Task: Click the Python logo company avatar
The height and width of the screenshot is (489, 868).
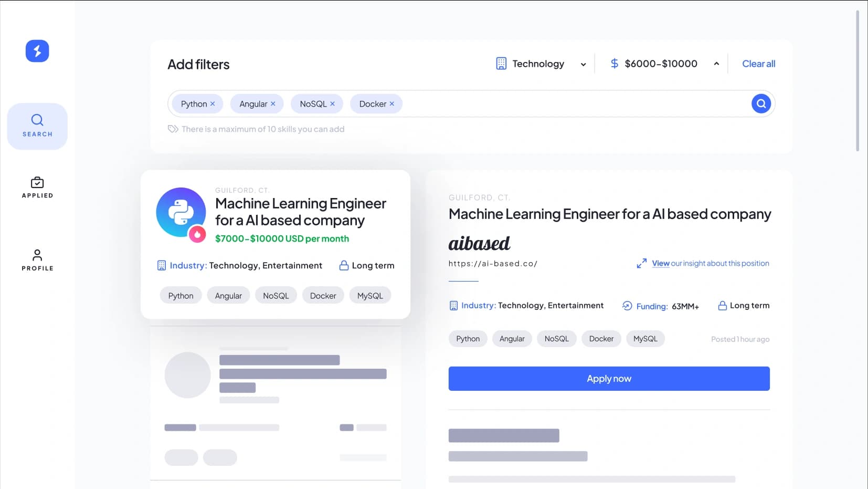Action: click(x=181, y=212)
